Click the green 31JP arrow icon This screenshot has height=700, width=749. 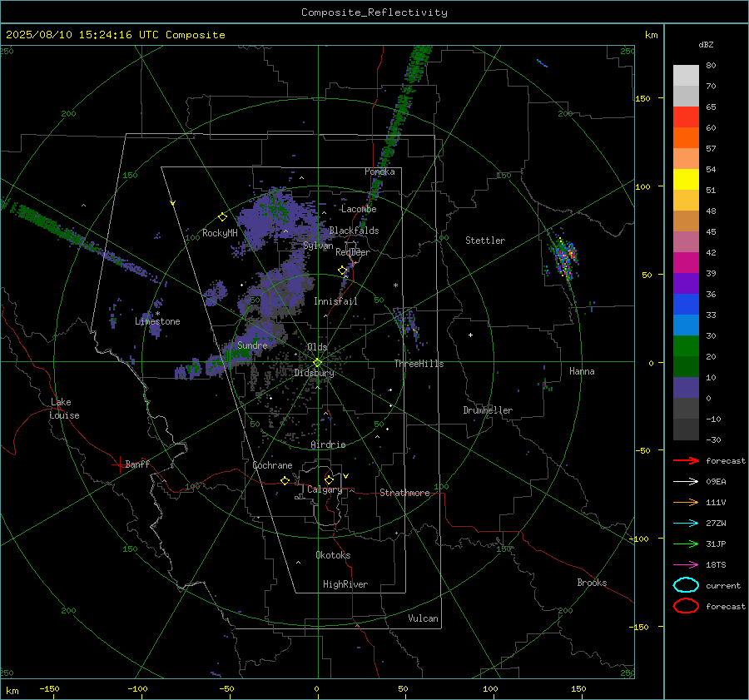point(686,544)
